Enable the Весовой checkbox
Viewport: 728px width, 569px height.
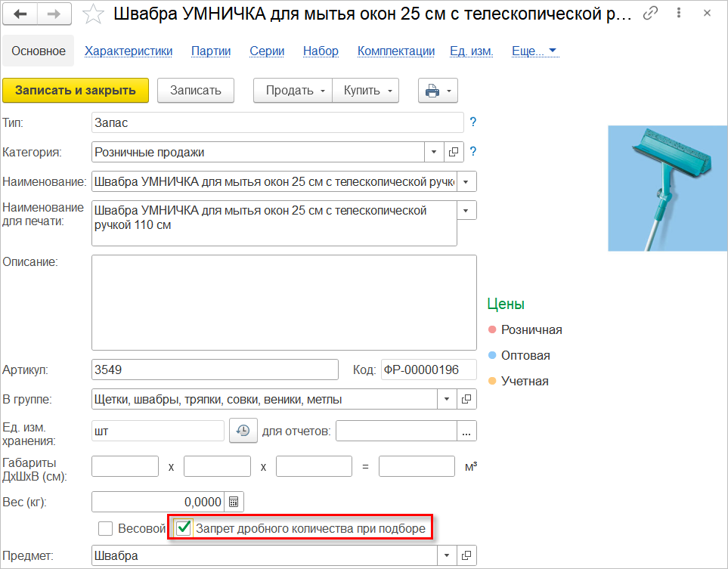pyautogui.click(x=105, y=528)
